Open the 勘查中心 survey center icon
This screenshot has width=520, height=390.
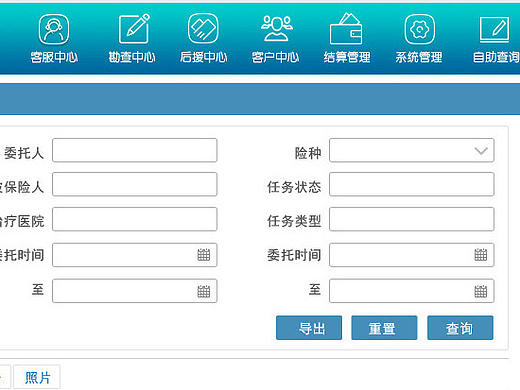[134, 29]
